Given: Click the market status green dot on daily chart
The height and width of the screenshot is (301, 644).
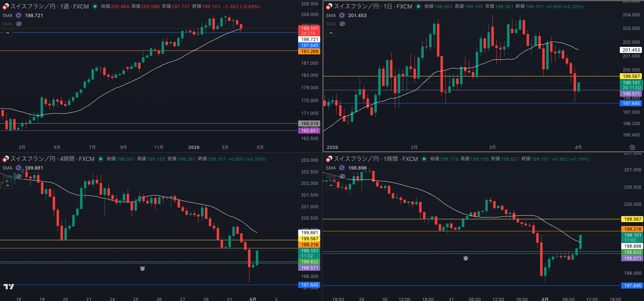Looking at the screenshot, I should pyautogui.click(x=418, y=6).
